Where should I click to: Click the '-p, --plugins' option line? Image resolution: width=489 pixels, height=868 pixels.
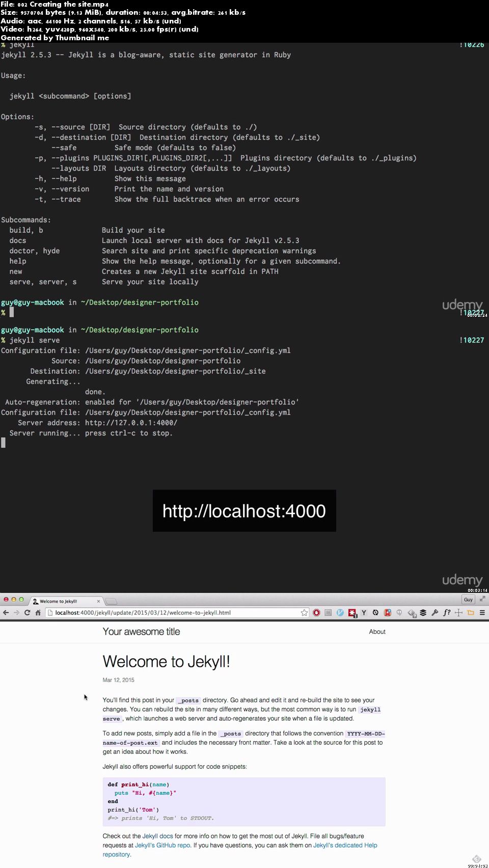pos(225,158)
